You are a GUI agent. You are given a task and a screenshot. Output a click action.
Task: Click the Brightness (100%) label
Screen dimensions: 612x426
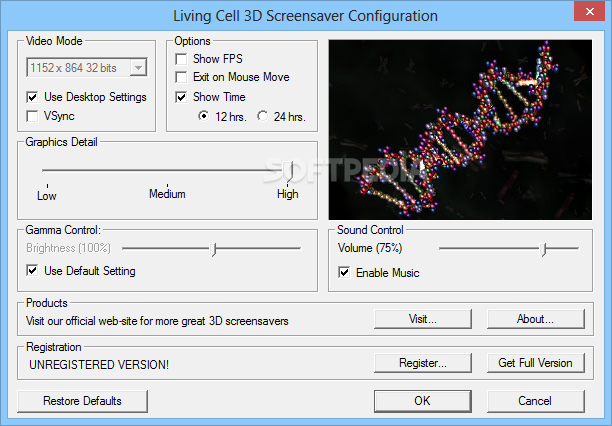tap(68, 248)
